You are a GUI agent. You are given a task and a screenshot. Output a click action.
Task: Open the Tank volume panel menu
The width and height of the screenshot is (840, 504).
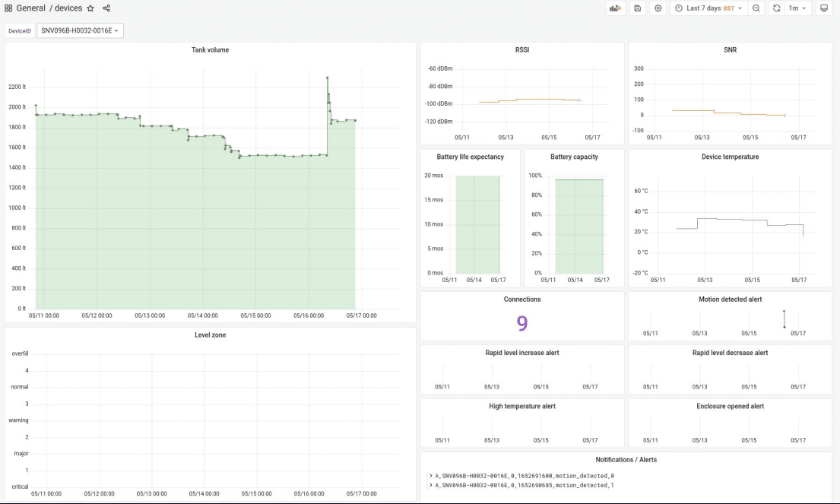210,49
